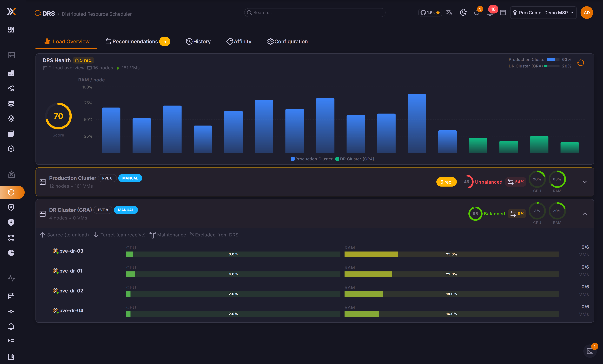Click the stacked layers icon in sidebar
The image size is (603, 364).
(11, 119)
